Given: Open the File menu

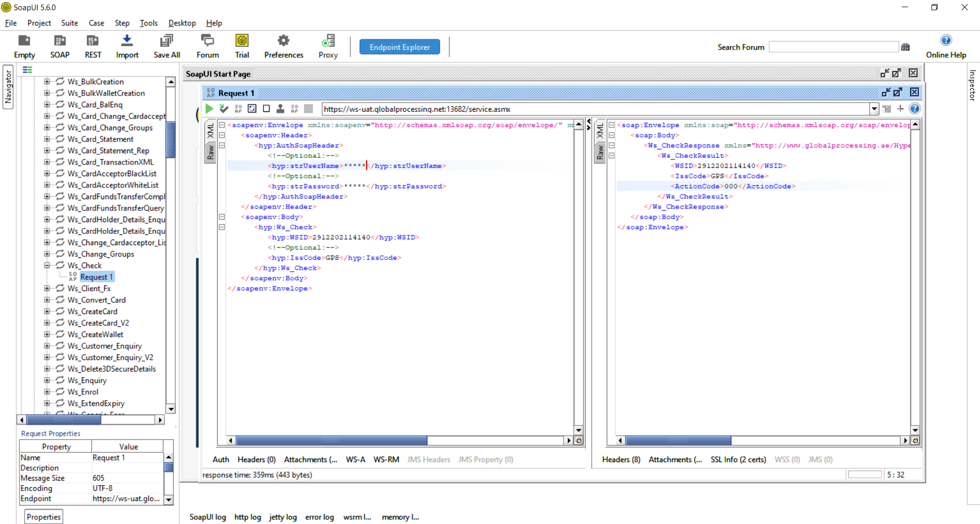Looking at the screenshot, I should [x=11, y=23].
